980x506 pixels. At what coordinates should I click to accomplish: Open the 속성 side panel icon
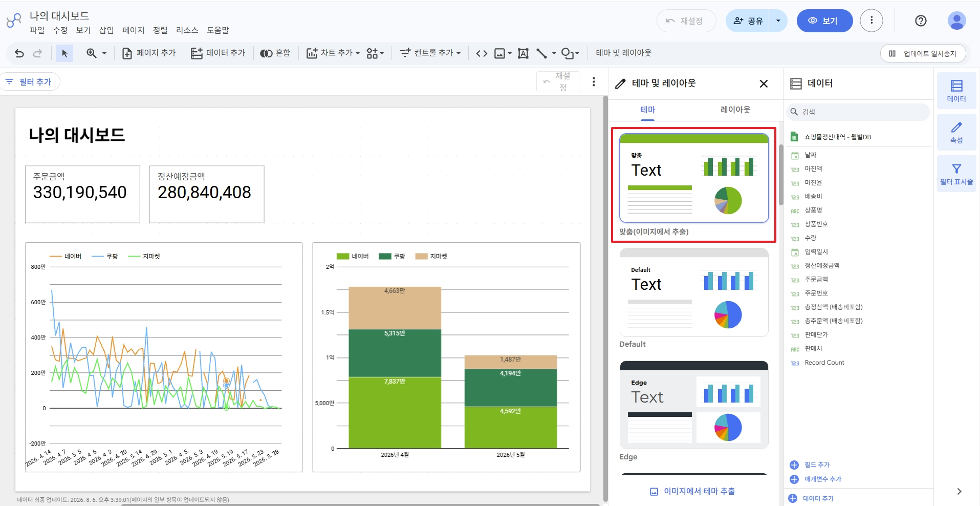pyautogui.click(x=956, y=132)
